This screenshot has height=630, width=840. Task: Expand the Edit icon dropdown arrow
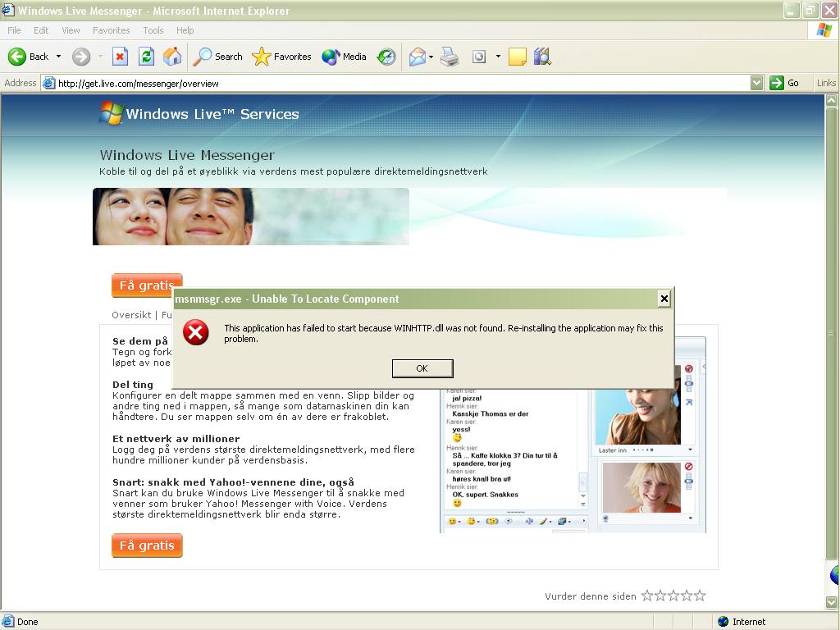coord(498,57)
